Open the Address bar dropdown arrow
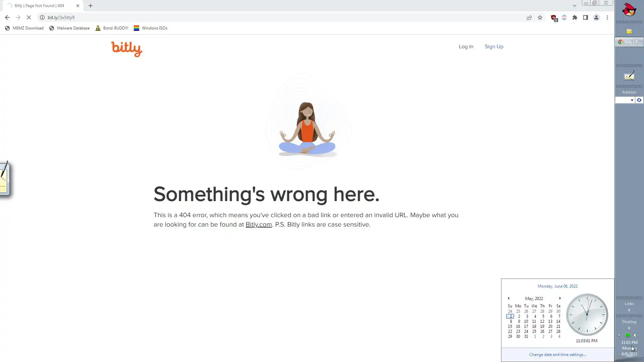The height and width of the screenshot is (362, 644). [x=632, y=100]
